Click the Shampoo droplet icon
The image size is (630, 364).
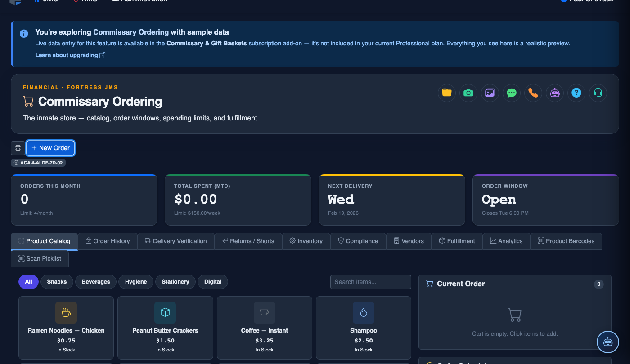[x=364, y=313]
